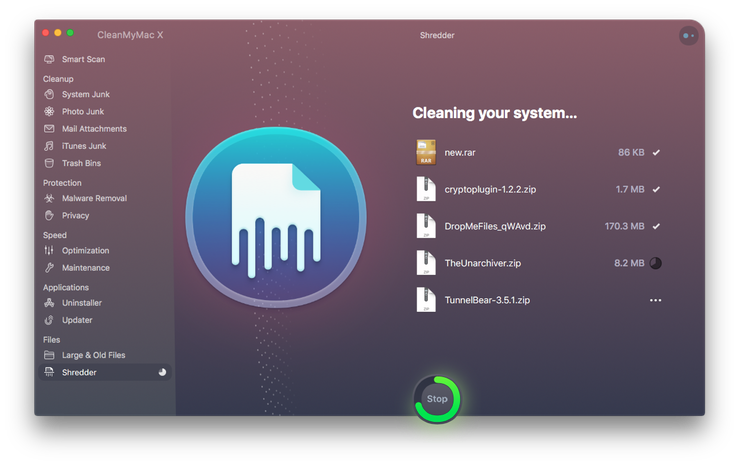The image size is (740, 465).
Task: Click the cryptoplugin-1.2.2.zip file name
Action: click(x=490, y=189)
